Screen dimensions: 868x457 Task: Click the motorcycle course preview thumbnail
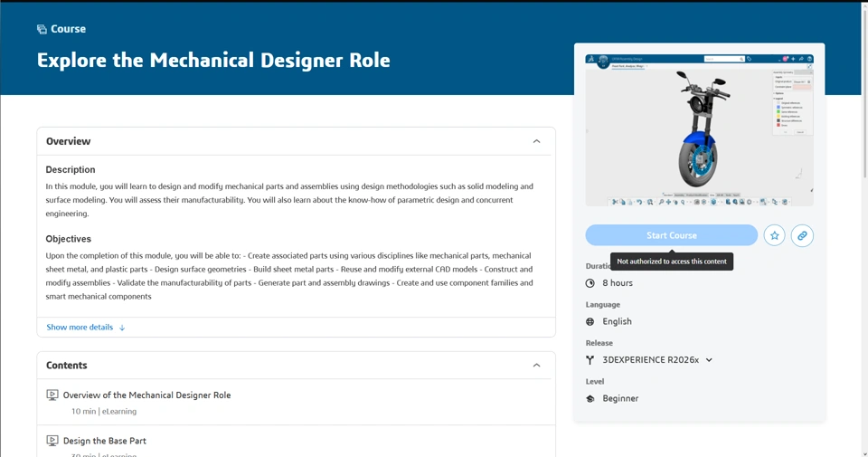[x=699, y=130]
